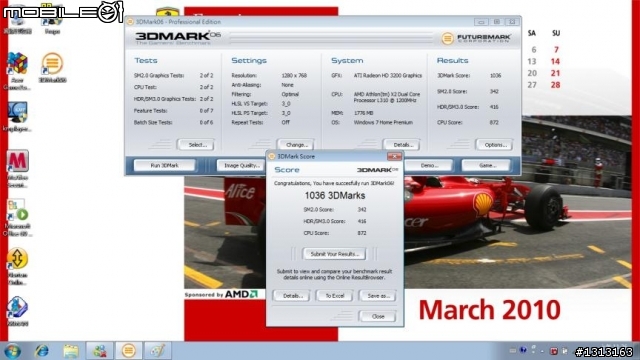This screenshot has height=360, width=640.
Task: Switch to 3DMark06 orange taskbar button
Action: point(129,351)
